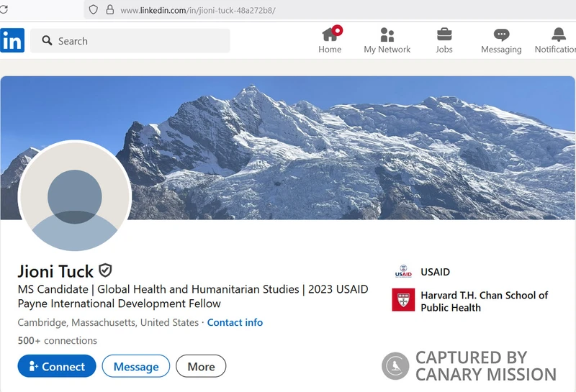Open Notifications bell icon
This screenshot has width=576, height=392.
[x=559, y=35]
